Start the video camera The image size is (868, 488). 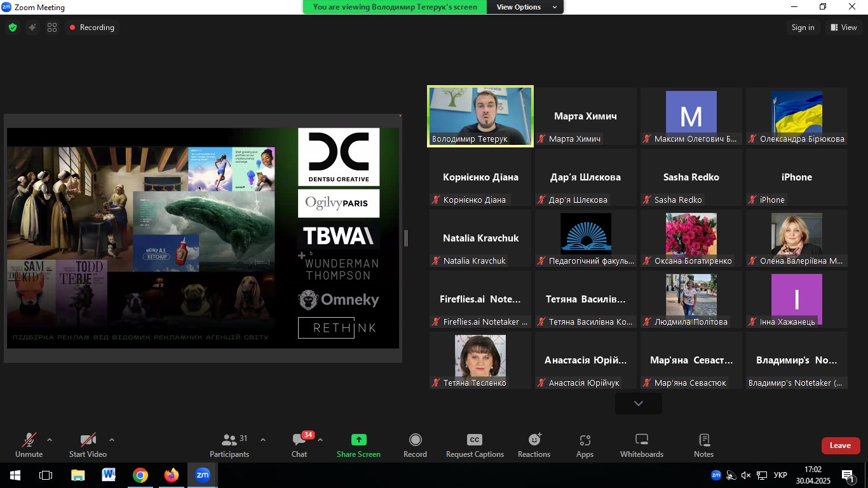88,445
